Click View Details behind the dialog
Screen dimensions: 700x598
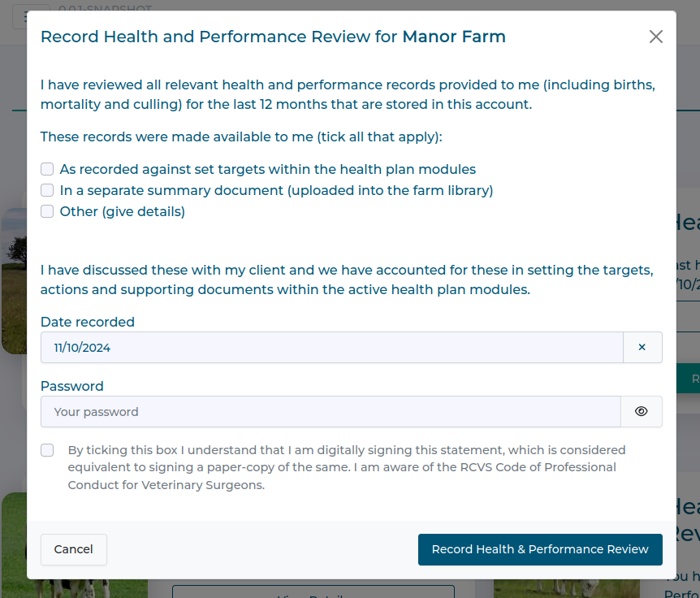313,594
